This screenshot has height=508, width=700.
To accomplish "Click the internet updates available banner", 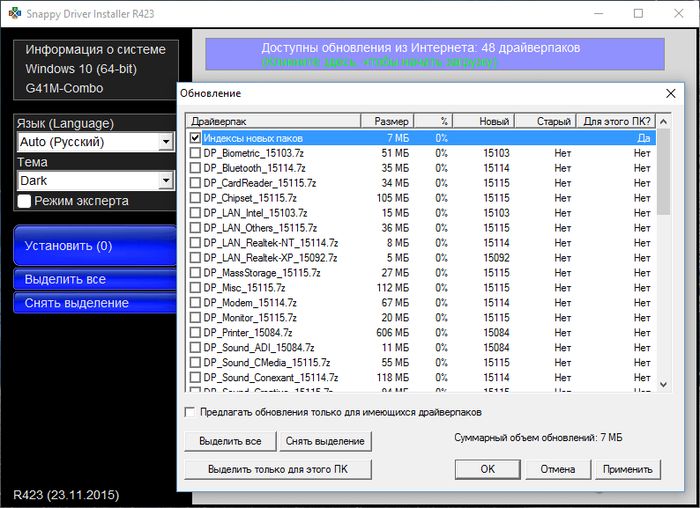I will 434,54.
